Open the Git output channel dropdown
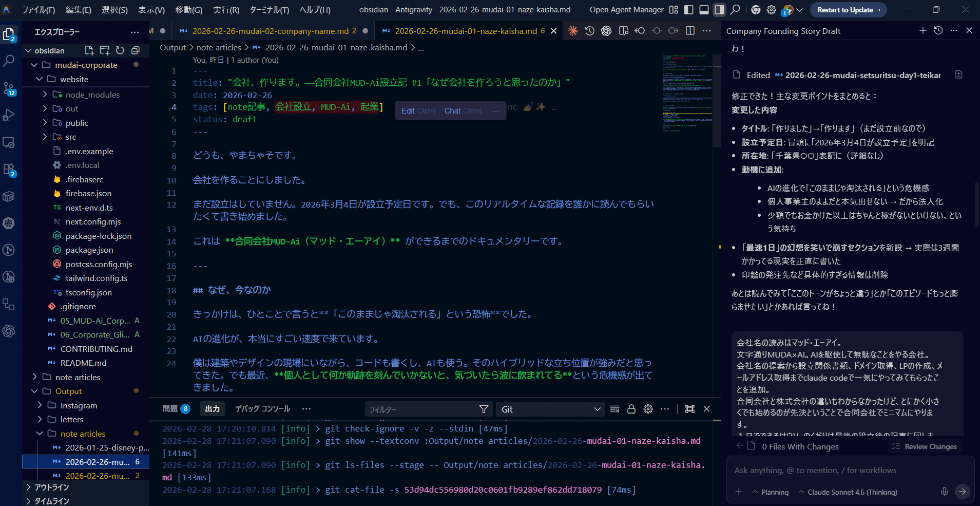 pyautogui.click(x=549, y=408)
